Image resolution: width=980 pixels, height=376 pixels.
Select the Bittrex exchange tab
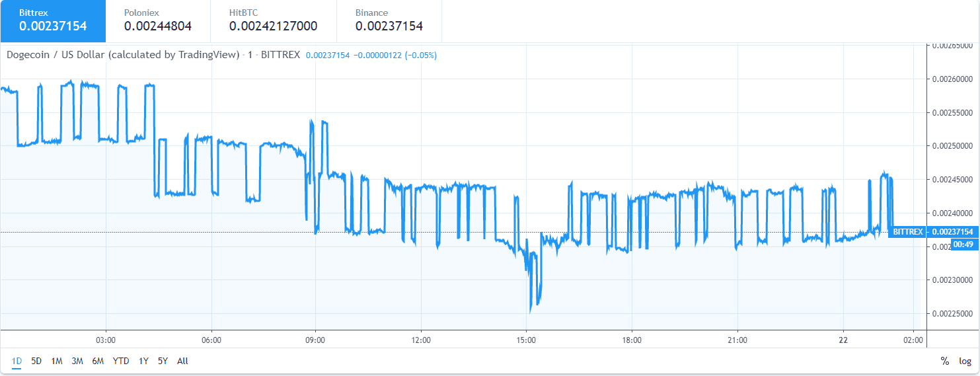coord(53,20)
